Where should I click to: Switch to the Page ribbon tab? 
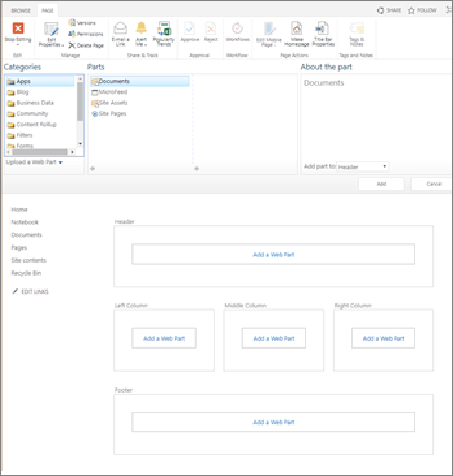click(47, 10)
